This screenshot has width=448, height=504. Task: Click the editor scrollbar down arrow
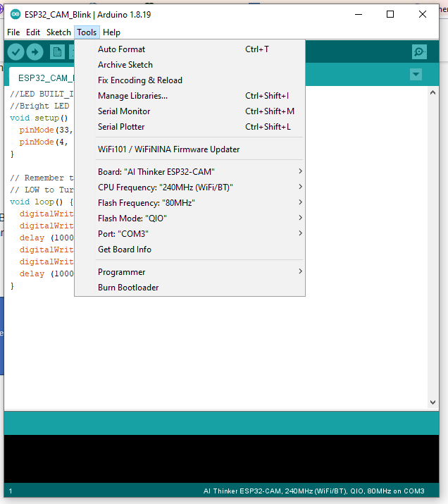(433, 402)
